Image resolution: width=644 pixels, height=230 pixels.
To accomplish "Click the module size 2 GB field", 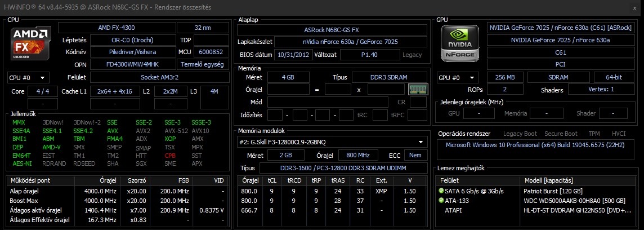I will tap(286, 155).
